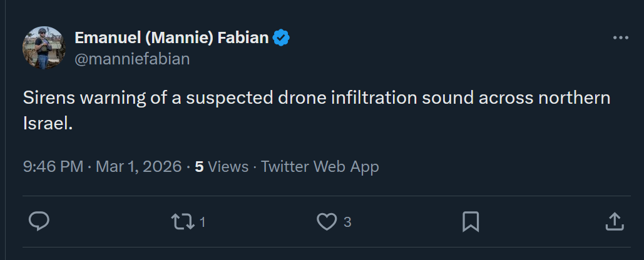This screenshot has width=644, height=260.
Task: Click the retweet count number 1
Action: click(x=203, y=222)
